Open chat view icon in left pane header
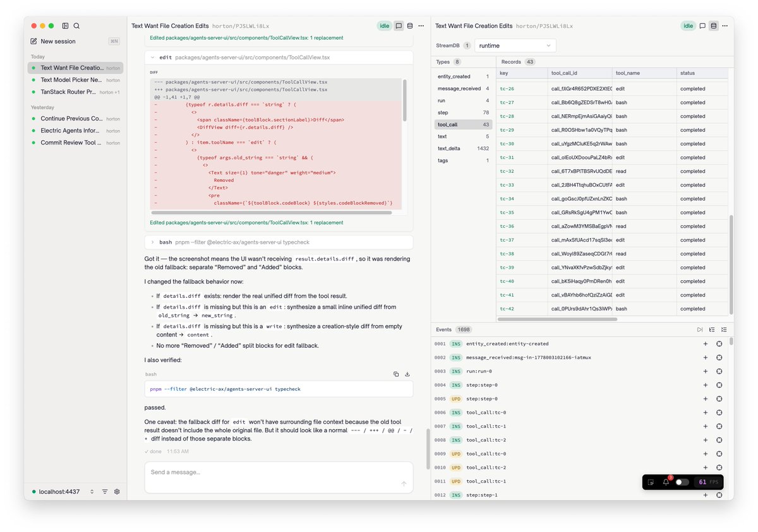 pos(399,26)
